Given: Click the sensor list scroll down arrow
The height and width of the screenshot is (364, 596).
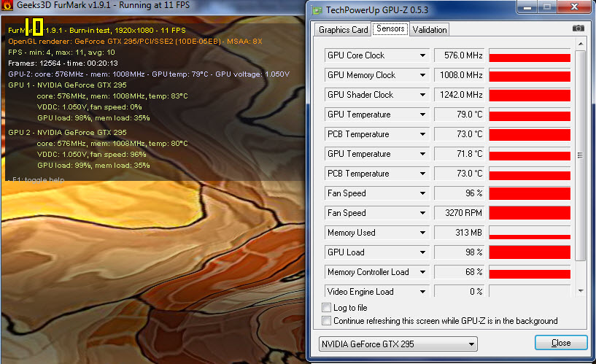Looking at the screenshot, I should [x=581, y=291].
